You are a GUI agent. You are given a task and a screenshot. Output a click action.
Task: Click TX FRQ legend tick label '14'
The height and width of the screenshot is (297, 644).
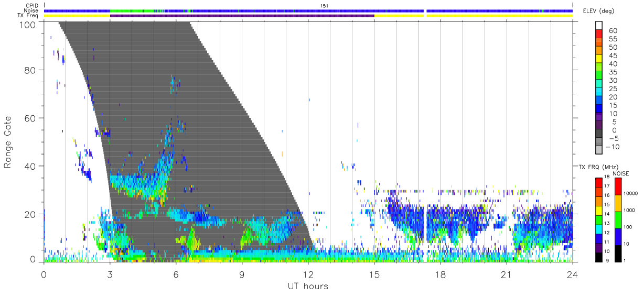coord(608,214)
